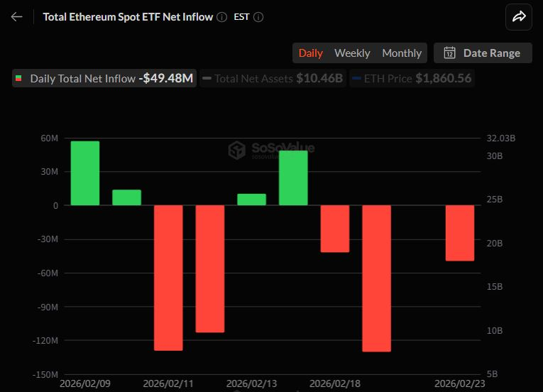
Task: Click the share arrow icon
Action: point(519,17)
